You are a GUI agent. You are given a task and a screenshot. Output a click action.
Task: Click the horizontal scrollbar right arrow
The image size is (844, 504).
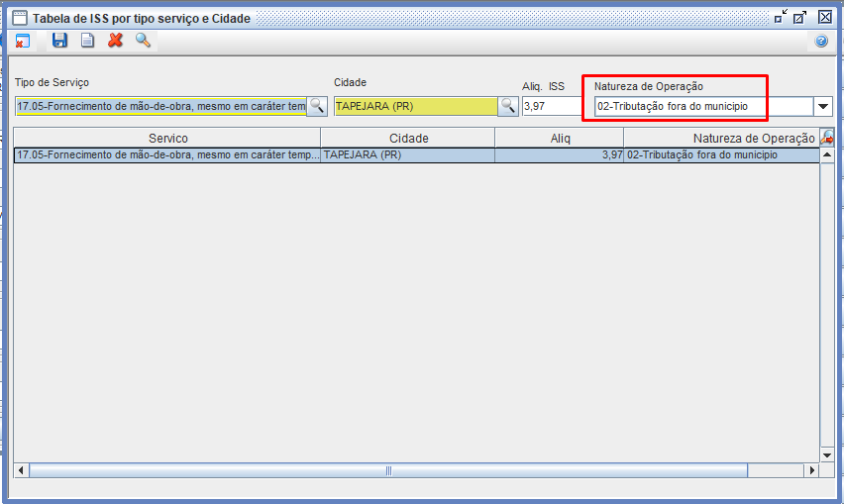click(811, 470)
